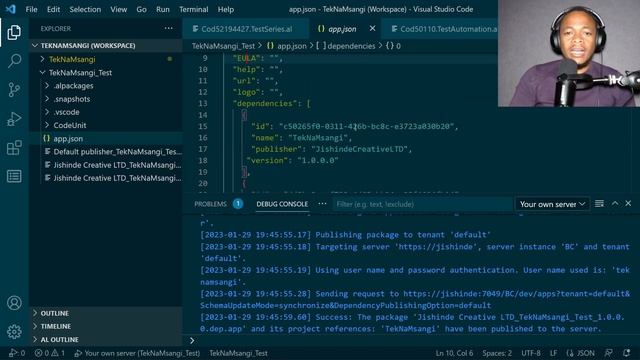This screenshot has width=640, height=360.
Task: Open the Accounts menu icon
Action: [x=14, y=303]
